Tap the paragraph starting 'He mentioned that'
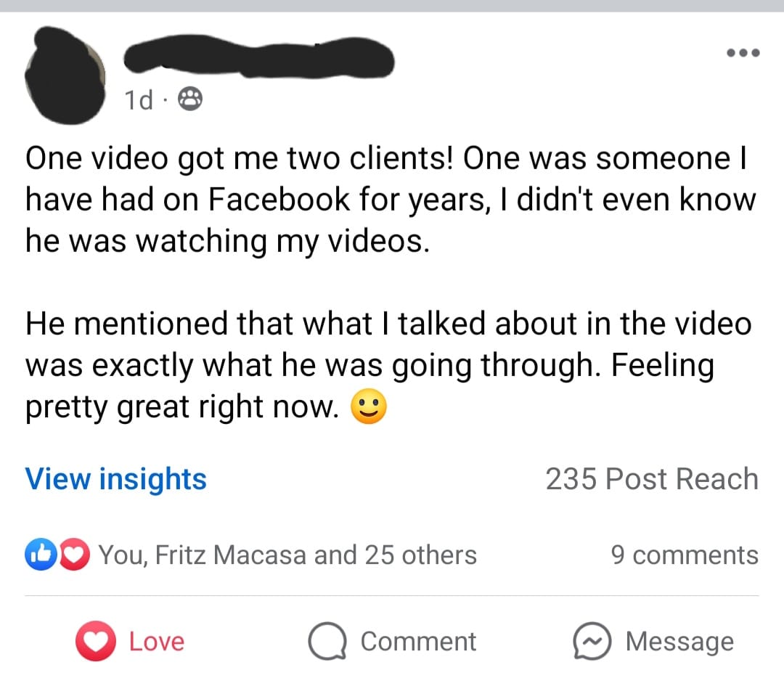This screenshot has width=784, height=678. (388, 366)
